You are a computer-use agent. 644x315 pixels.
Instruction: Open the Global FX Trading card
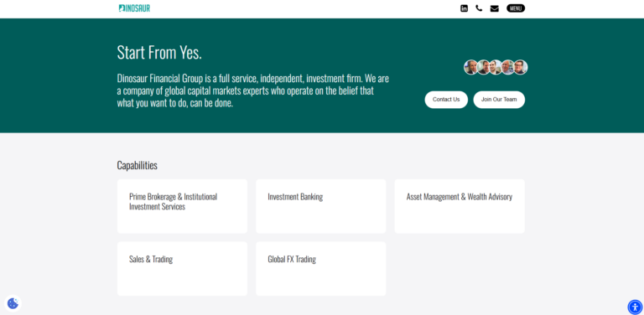point(321,269)
